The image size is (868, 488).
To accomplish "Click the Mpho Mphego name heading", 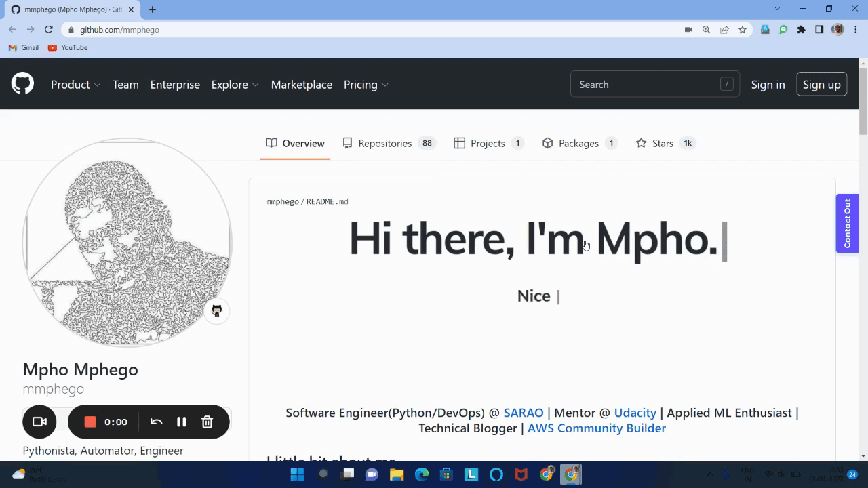I will (x=80, y=369).
